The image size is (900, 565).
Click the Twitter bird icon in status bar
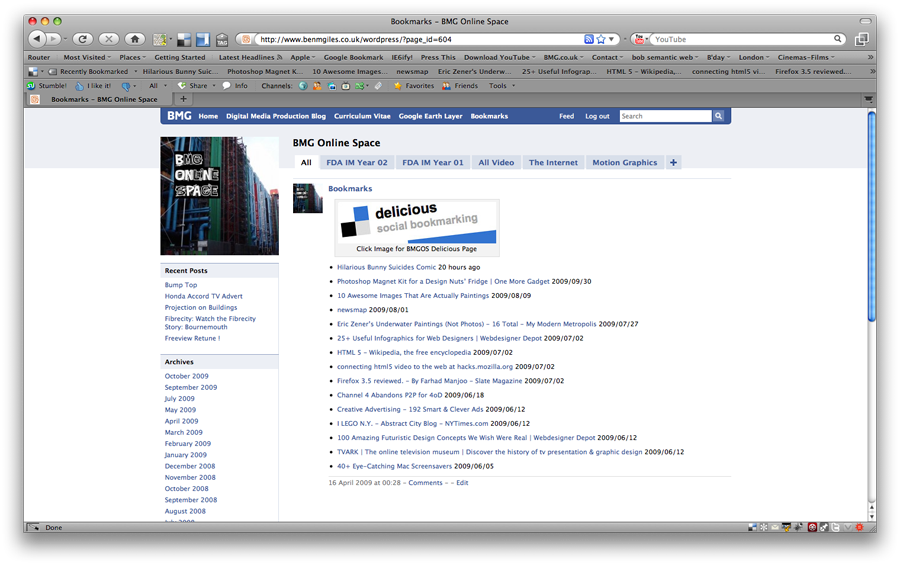(x=835, y=527)
